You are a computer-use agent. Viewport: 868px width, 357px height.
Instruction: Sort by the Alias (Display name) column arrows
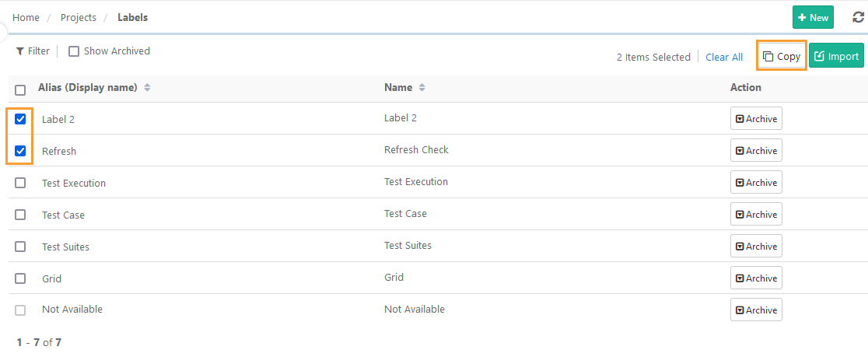tap(147, 88)
